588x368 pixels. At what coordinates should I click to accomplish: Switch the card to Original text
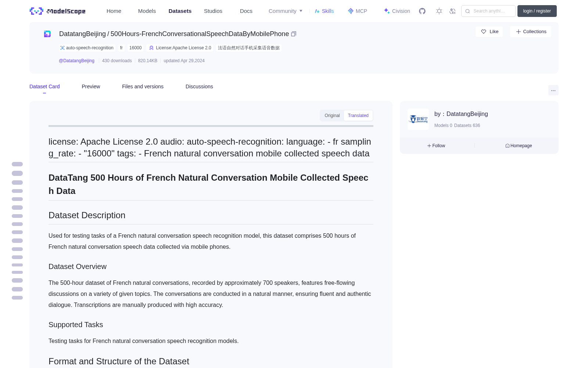click(332, 116)
